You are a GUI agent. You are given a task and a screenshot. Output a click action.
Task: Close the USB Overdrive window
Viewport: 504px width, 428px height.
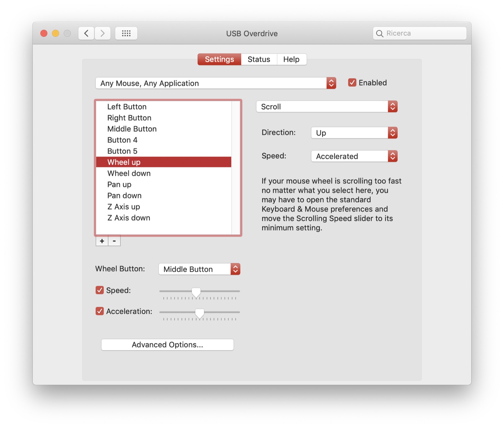click(44, 33)
